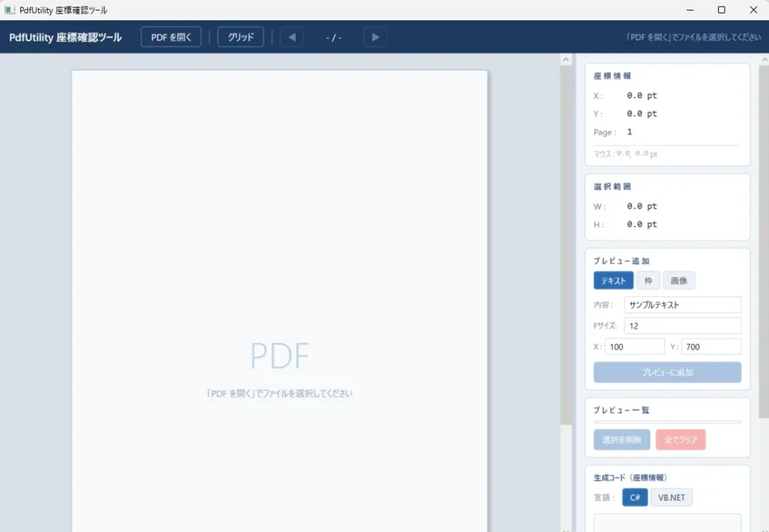The height and width of the screenshot is (532, 769).
Task: Choose VB.NET as the code language
Action: 671,497
